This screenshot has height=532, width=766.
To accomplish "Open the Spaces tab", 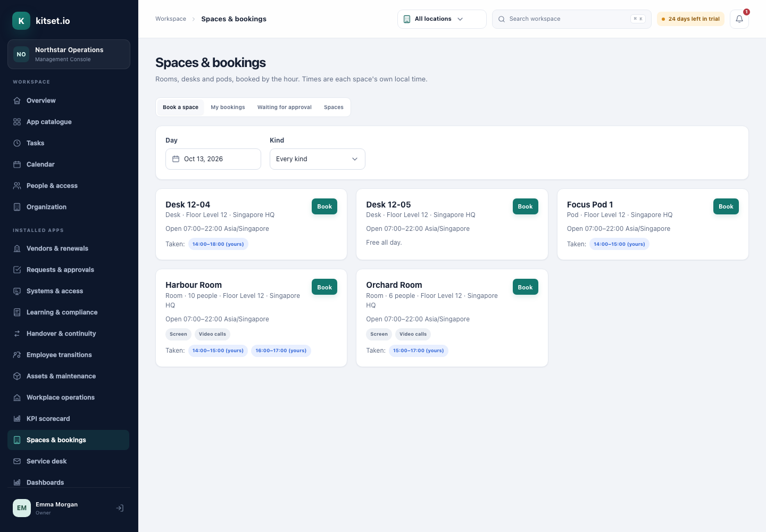I will tap(334, 107).
